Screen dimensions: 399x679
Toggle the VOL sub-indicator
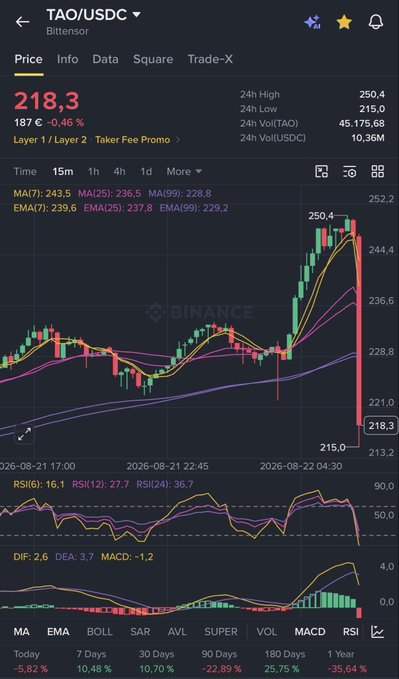click(266, 632)
